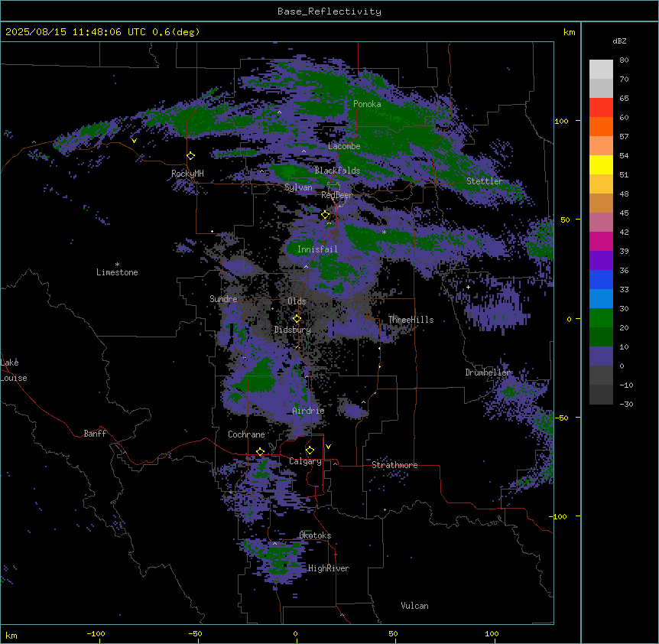Click the Calgary city label

click(x=305, y=461)
